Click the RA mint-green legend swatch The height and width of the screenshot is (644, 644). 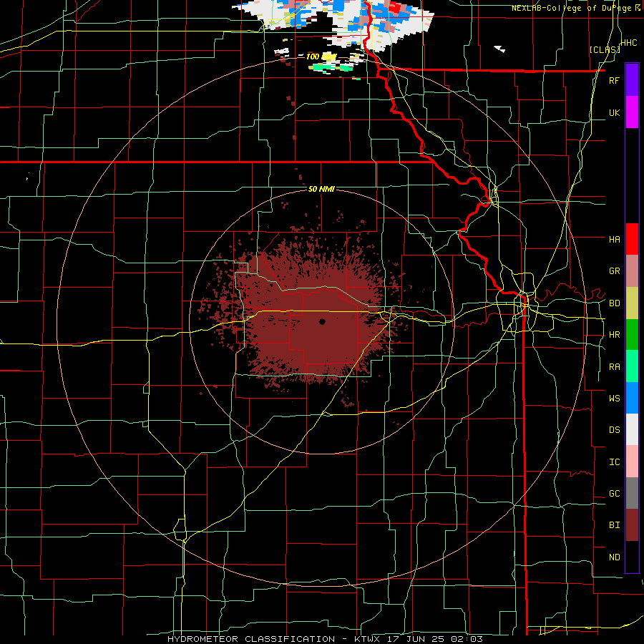pos(632,366)
